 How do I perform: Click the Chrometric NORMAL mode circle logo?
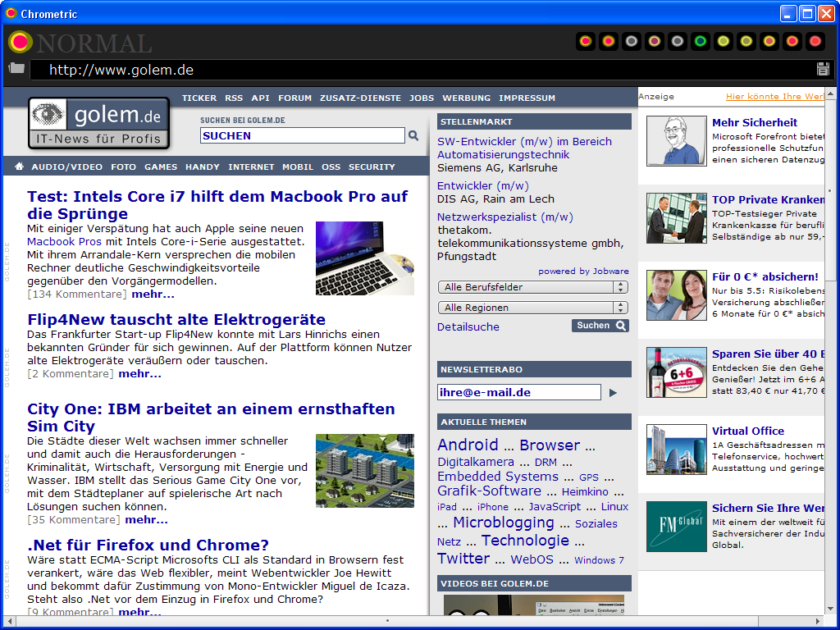point(21,42)
